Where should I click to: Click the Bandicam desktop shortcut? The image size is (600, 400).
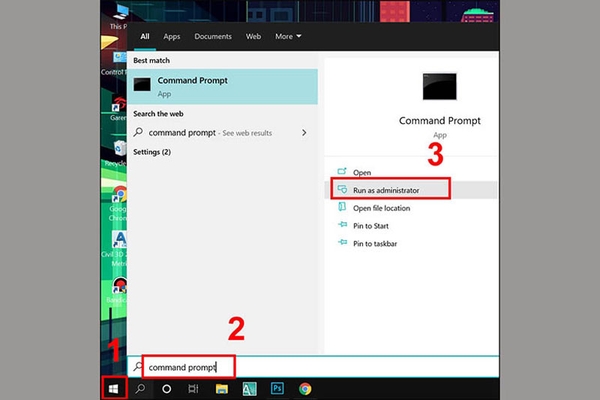(x=118, y=291)
